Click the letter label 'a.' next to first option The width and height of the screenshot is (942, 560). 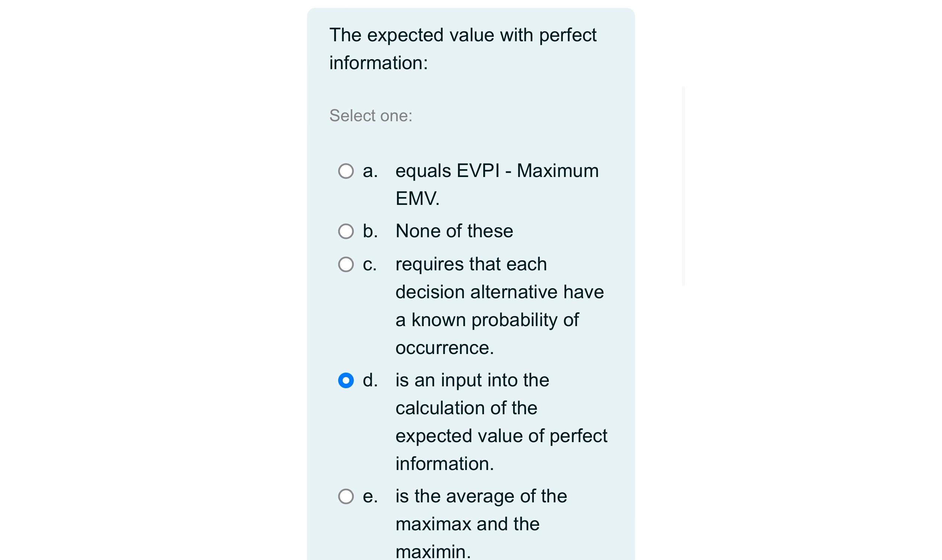click(370, 172)
